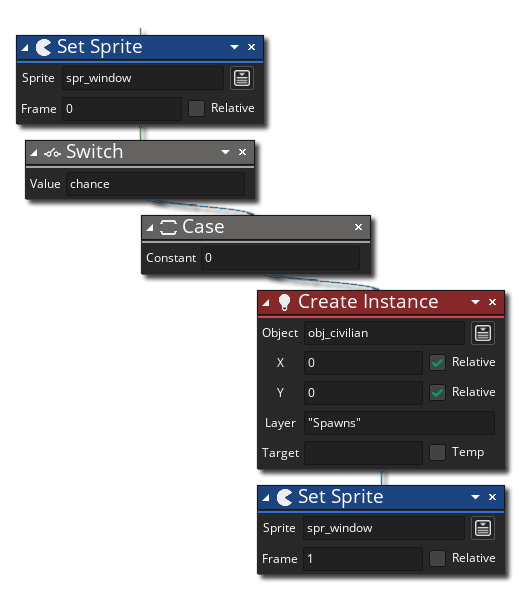Click the top Set Sprite pacman icon
Image resolution: width=532 pixels, height=616 pixels.
(43, 48)
